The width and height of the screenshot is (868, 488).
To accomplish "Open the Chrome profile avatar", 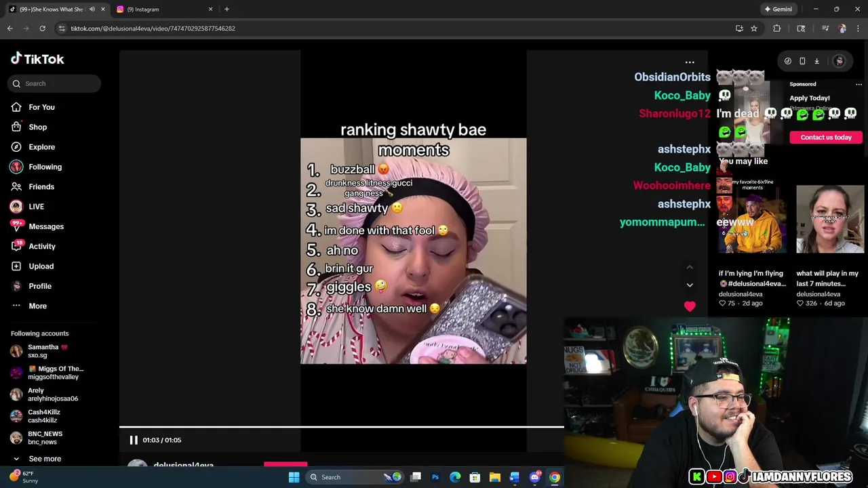I will point(842,28).
